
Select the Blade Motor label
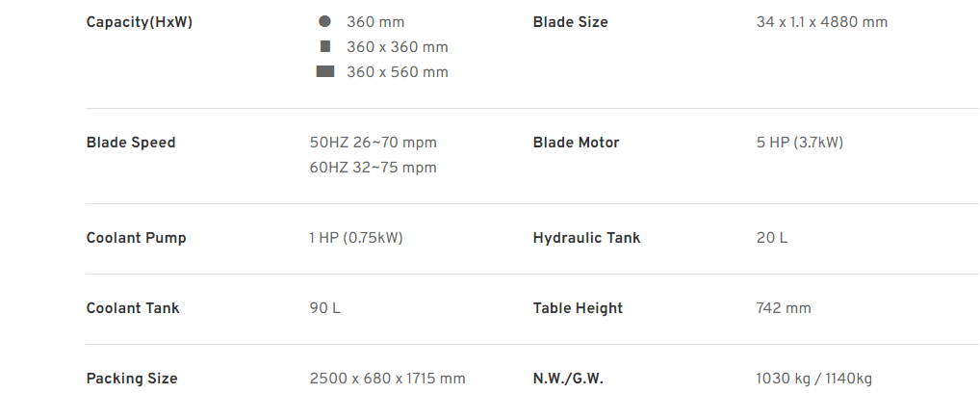(x=577, y=143)
